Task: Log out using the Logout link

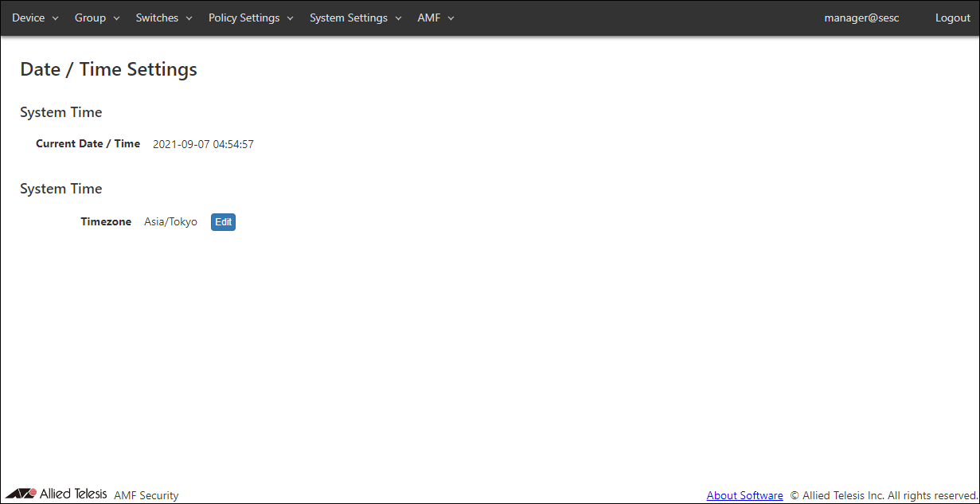Action: click(952, 18)
